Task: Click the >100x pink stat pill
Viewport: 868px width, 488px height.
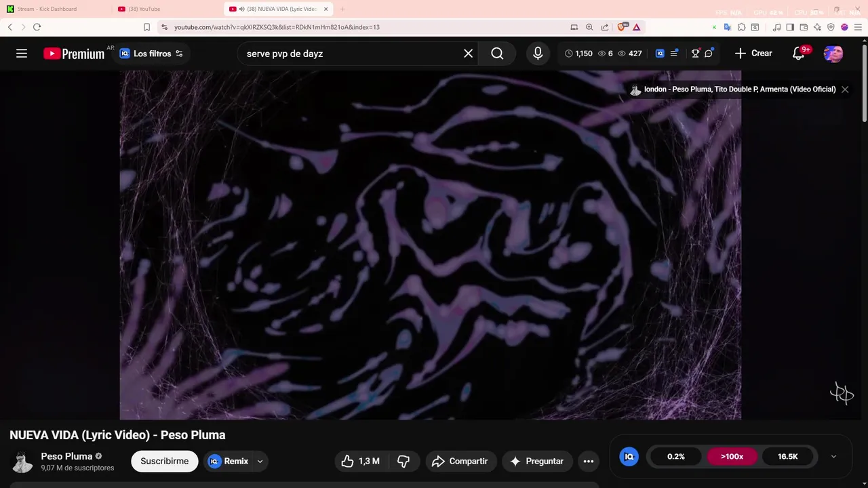Action: pos(732,457)
